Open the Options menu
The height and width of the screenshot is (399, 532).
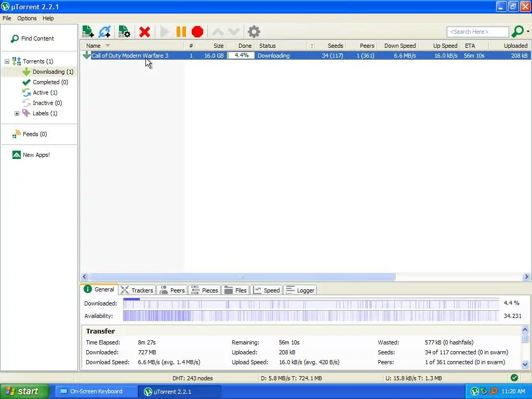coord(27,18)
